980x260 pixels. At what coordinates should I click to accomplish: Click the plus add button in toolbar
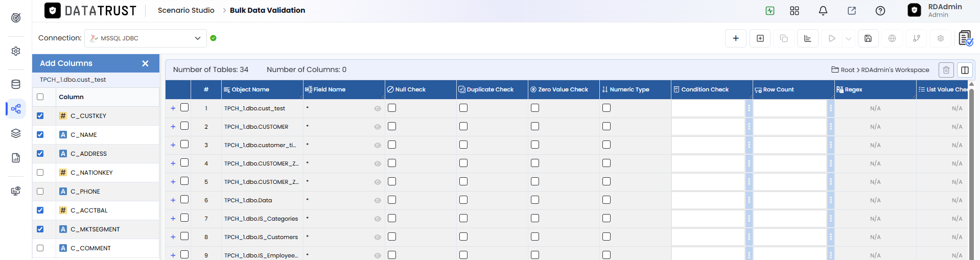(736, 38)
